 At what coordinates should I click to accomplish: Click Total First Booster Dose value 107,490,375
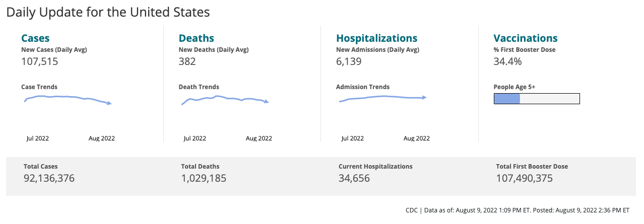pyautogui.click(x=524, y=178)
